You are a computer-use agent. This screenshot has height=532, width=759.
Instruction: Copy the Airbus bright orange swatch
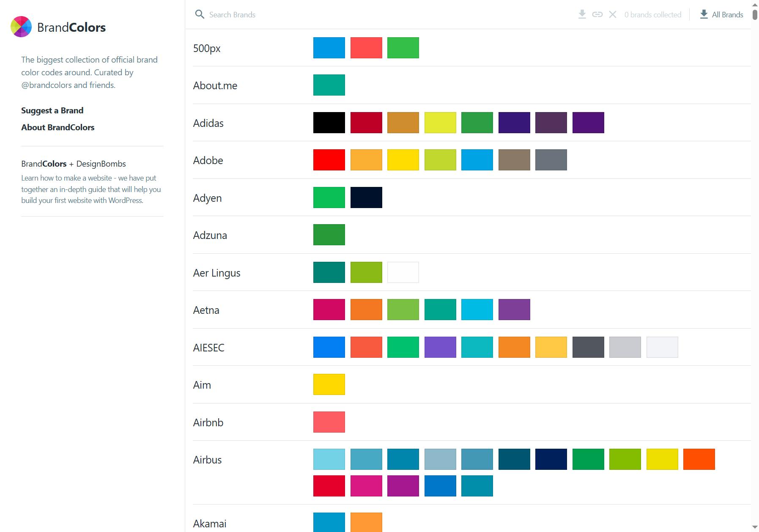(699, 459)
